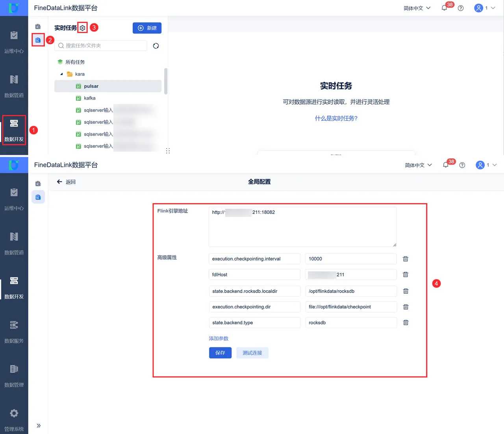Click the refresh icon next to the task search box
The height and width of the screenshot is (434, 504).
click(156, 46)
